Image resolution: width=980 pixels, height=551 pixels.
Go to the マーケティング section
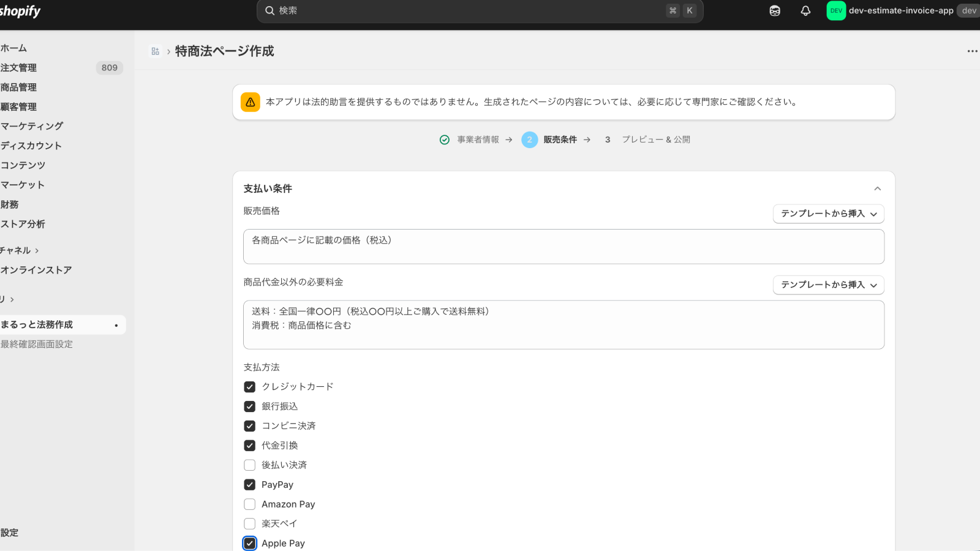31,126
